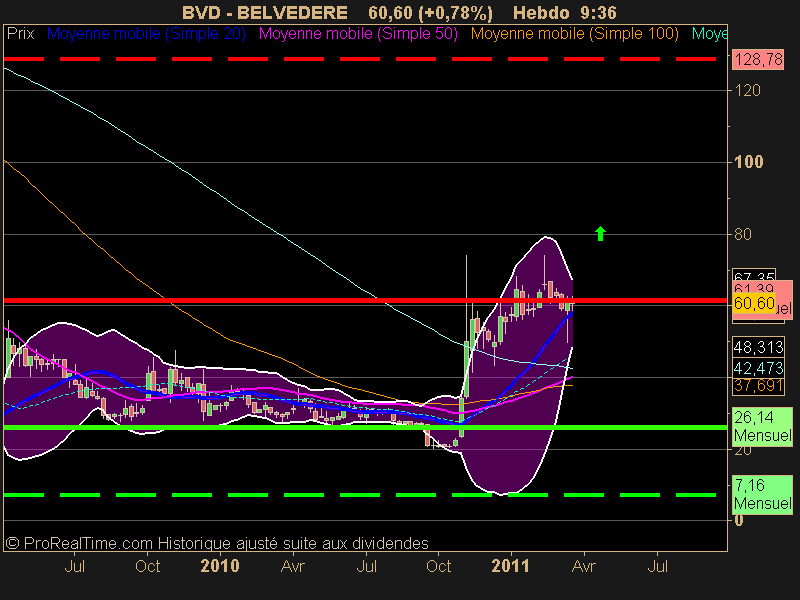Click the 80 price axis value
This screenshot has width=800, height=600.
pyautogui.click(x=743, y=234)
